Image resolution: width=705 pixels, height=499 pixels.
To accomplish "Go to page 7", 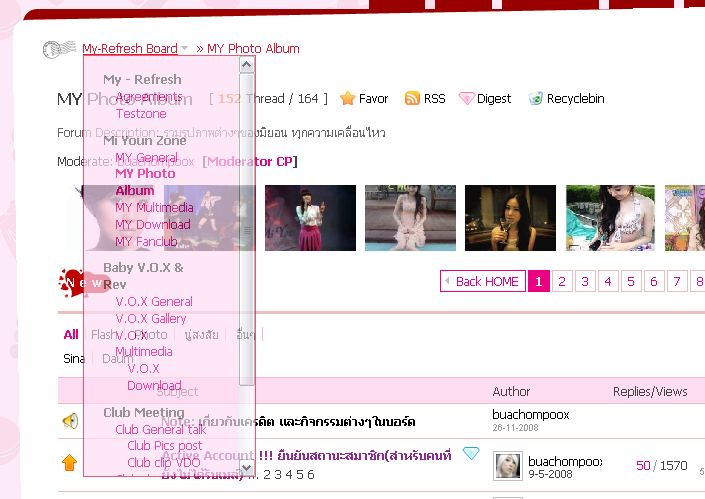I will [x=677, y=281].
